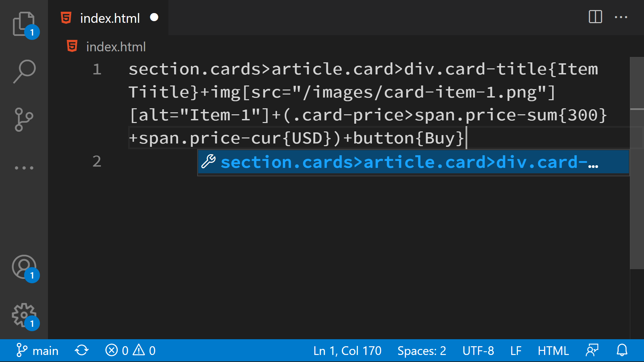Screen dimensions: 644x362
Task: Open the Accounts menu
Action: click(x=24, y=267)
